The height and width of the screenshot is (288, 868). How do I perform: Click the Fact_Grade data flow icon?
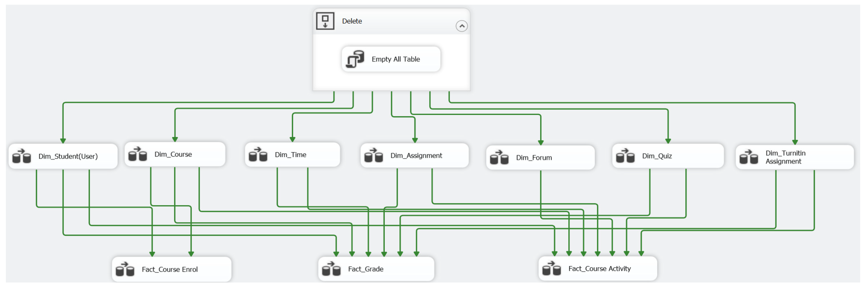(331, 269)
